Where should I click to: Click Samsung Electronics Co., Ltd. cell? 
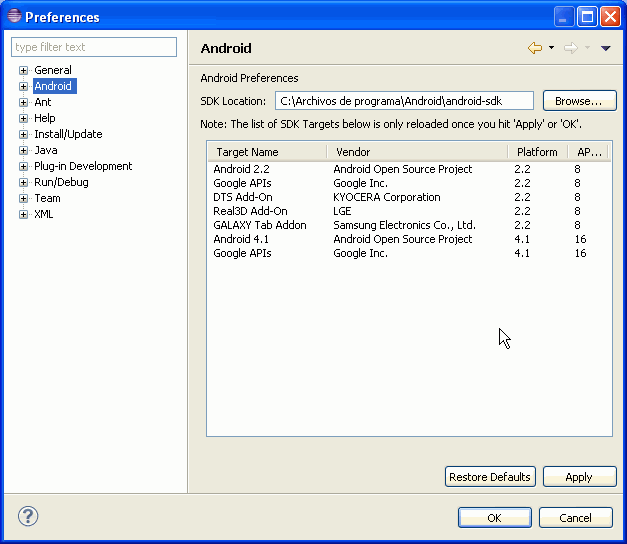(404, 225)
